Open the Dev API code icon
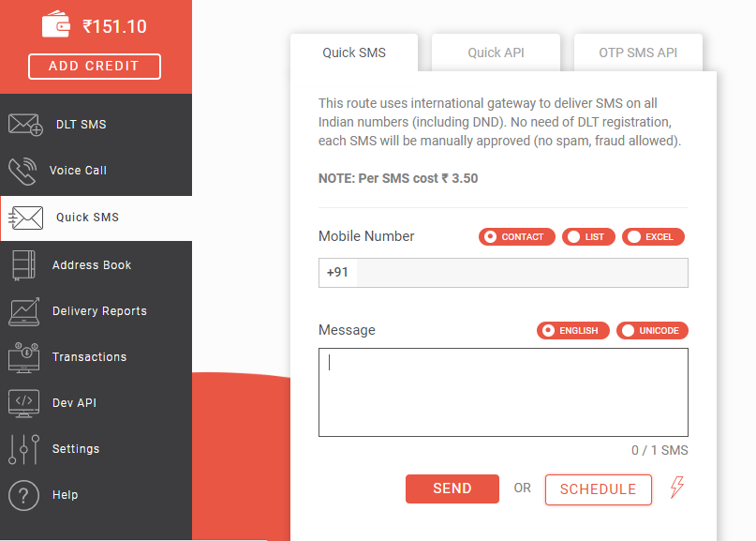756x541 pixels. click(x=23, y=403)
